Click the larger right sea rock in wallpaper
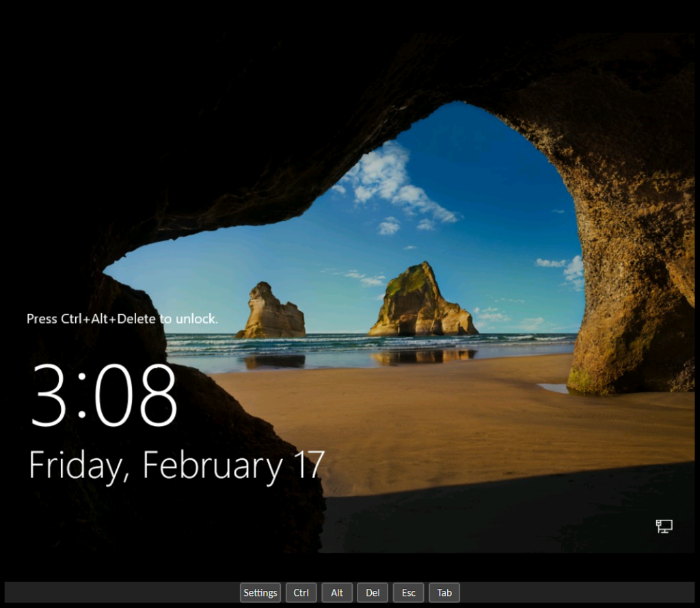The width and height of the screenshot is (700, 608). click(422, 300)
